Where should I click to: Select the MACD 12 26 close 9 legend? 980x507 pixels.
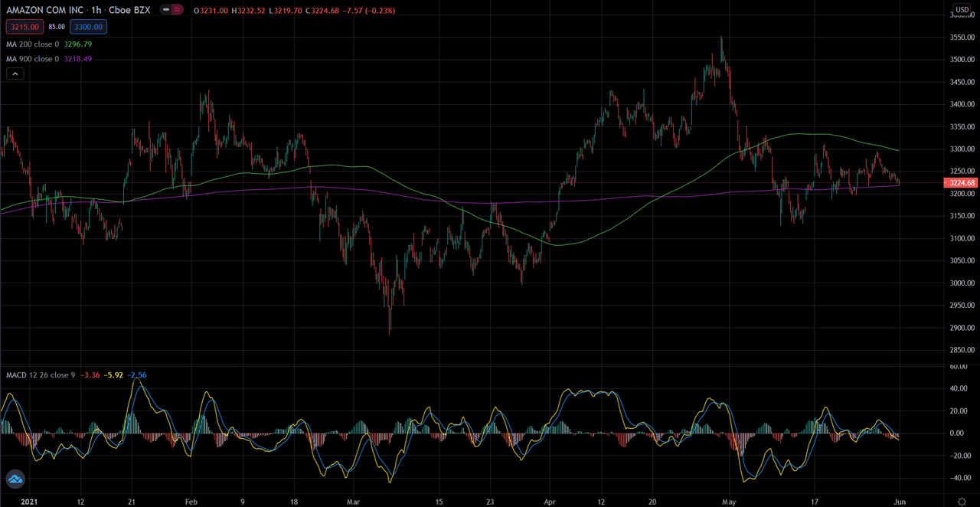point(40,375)
